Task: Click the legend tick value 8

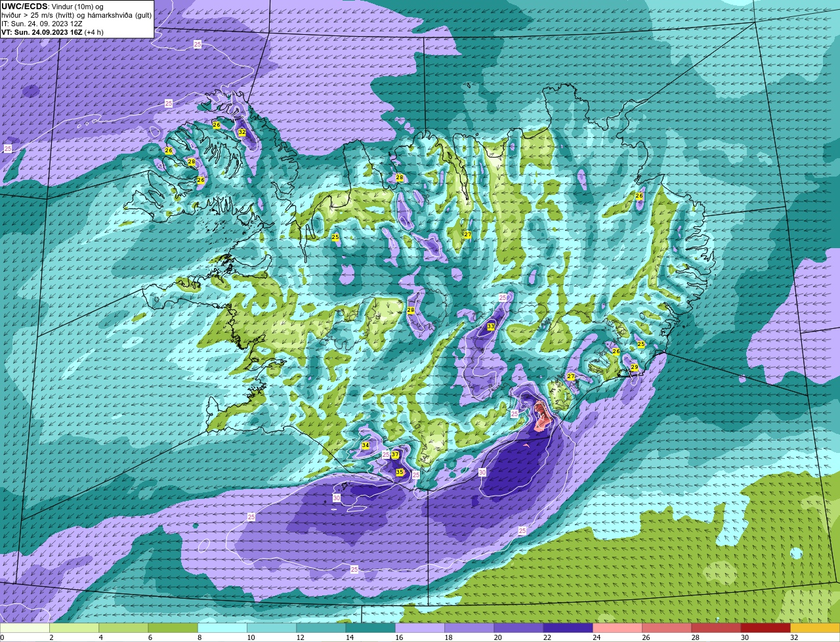Action: (x=198, y=637)
